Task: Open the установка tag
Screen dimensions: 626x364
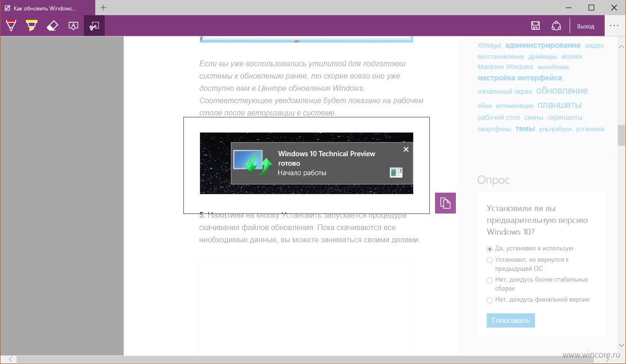Action: coord(590,129)
